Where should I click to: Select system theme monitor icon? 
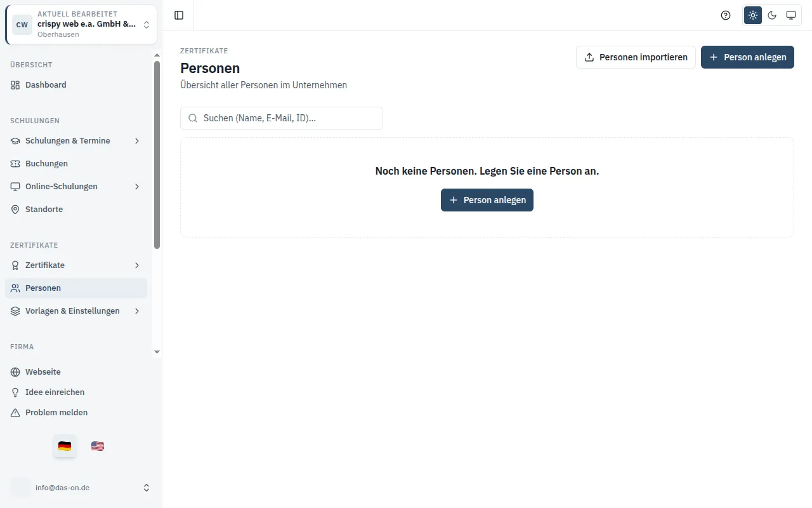[x=791, y=15]
